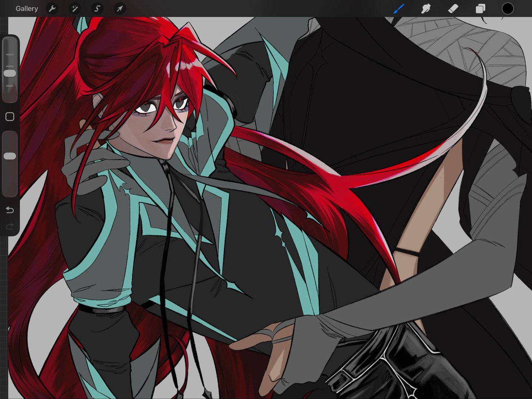Open the Layers panel

481,8
